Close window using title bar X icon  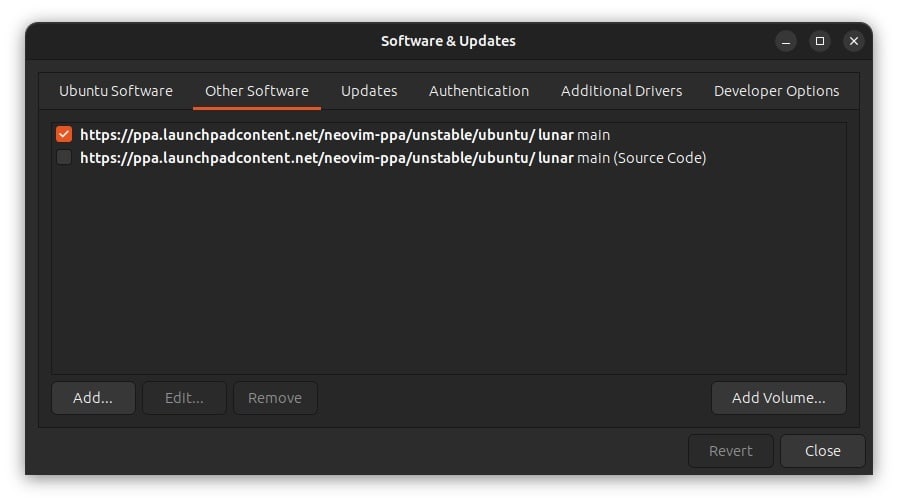853,41
